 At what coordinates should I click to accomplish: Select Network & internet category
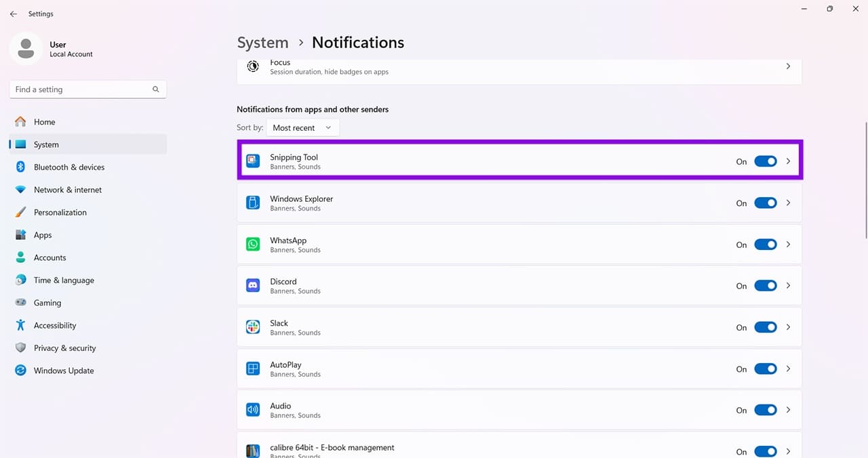[88, 190]
